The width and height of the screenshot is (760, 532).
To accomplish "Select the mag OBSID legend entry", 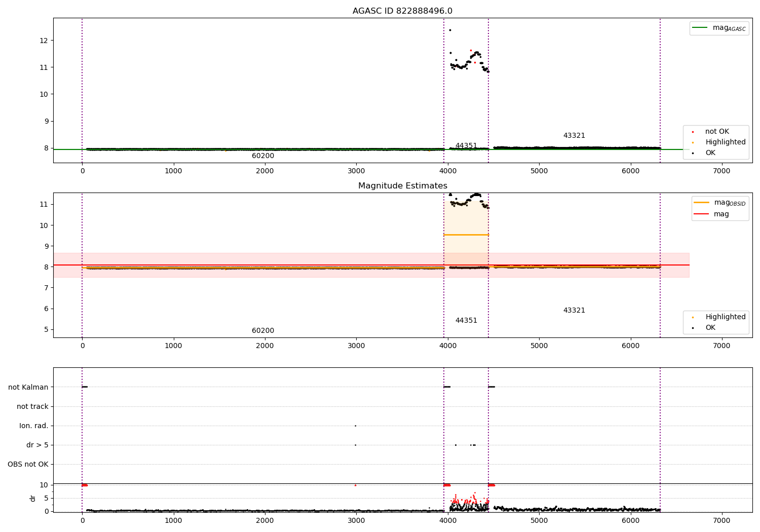I will tap(720, 203).
